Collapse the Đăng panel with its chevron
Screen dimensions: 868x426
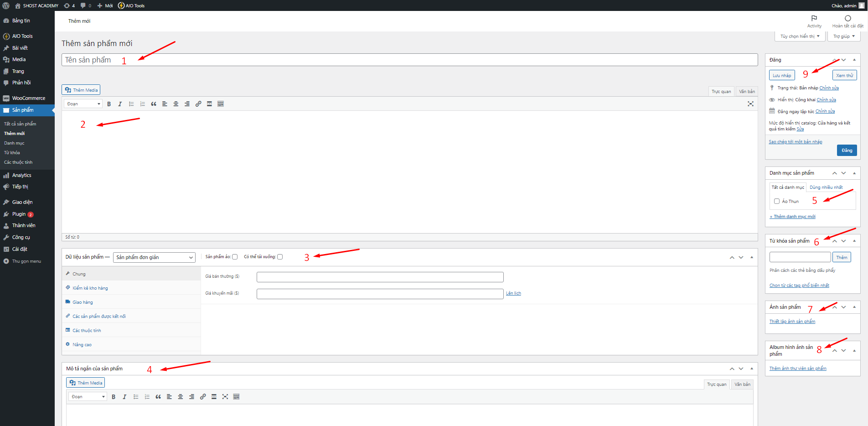pyautogui.click(x=854, y=60)
